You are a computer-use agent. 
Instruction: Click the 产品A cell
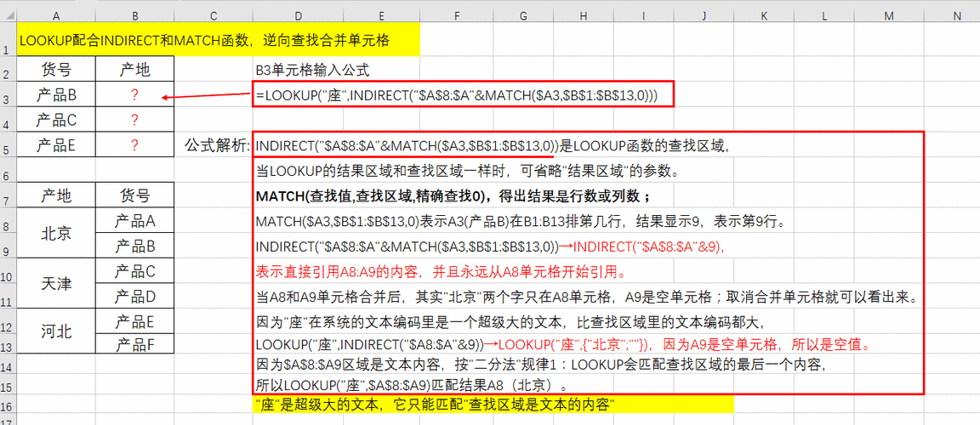135,221
